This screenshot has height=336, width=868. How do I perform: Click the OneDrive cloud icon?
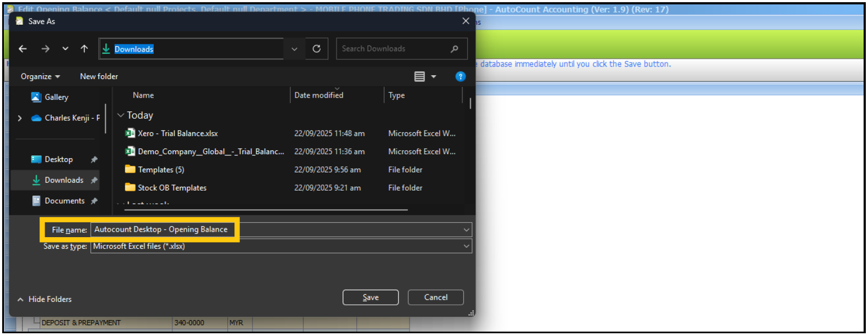[x=36, y=118]
